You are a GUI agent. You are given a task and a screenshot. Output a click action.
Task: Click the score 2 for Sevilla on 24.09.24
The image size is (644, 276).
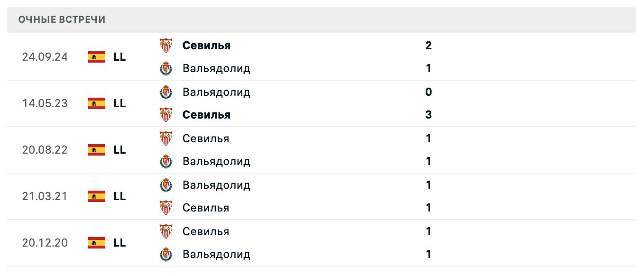[428, 46]
